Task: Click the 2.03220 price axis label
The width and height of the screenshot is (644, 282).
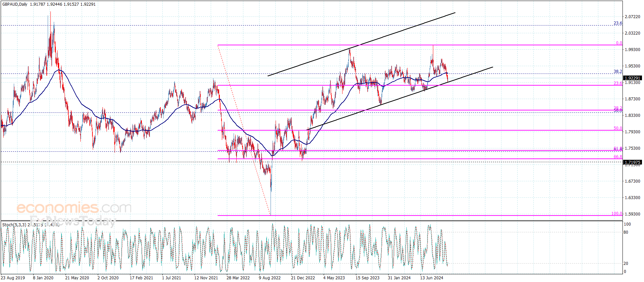Action: [632, 33]
